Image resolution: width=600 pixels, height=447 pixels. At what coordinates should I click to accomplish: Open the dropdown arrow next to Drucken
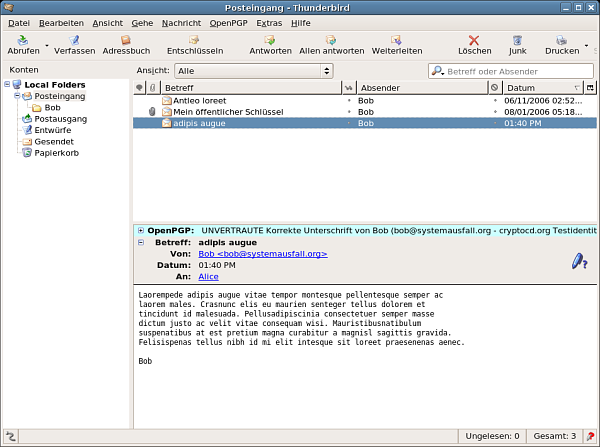pos(586,46)
